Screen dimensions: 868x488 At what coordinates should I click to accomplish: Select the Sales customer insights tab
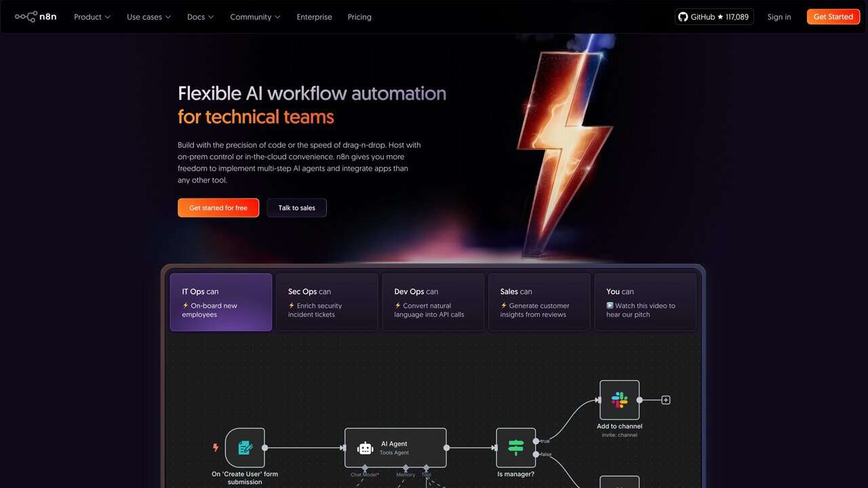[539, 302]
